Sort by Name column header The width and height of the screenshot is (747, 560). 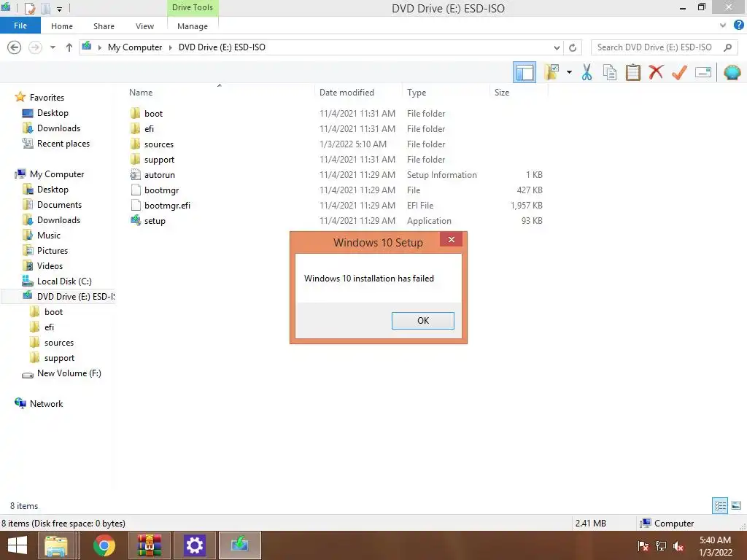[141, 93]
